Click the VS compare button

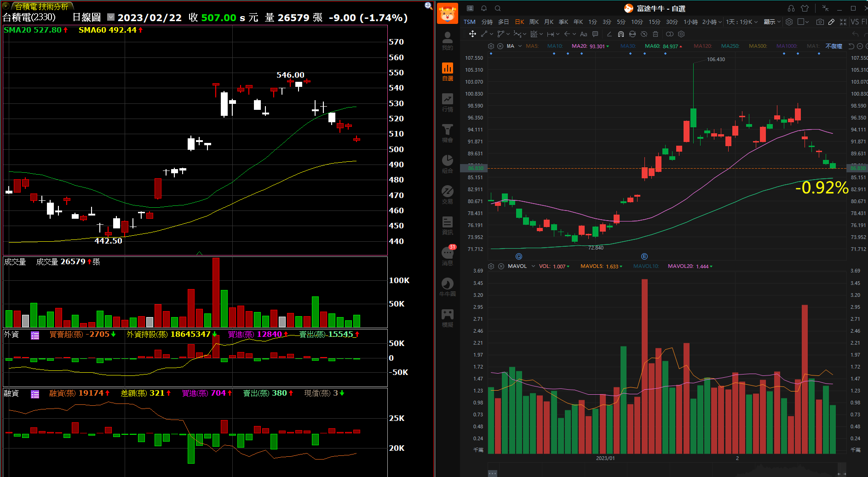point(855,22)
